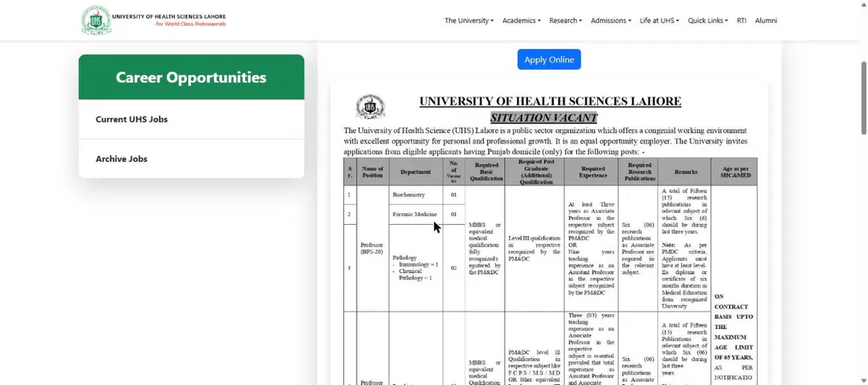Click the Department column header
Image resolution: width=868 pixels, height=385 pixels.
coord(416,171)
